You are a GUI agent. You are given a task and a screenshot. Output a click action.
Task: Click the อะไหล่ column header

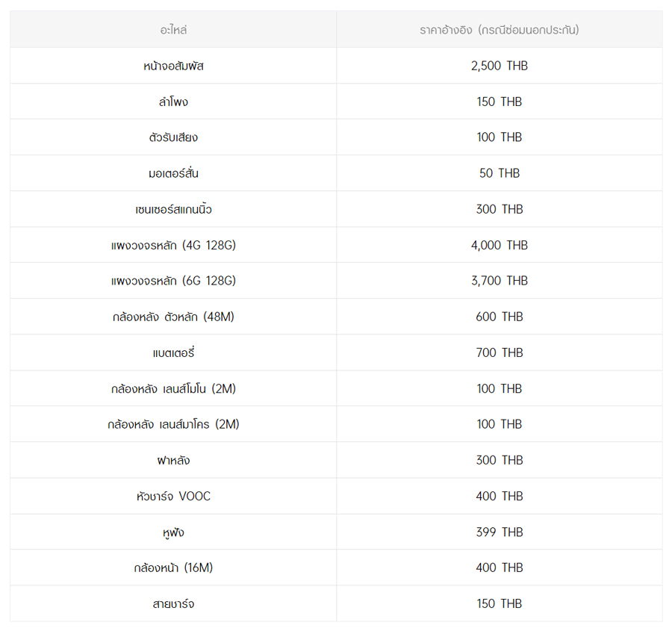pos(173,30)
